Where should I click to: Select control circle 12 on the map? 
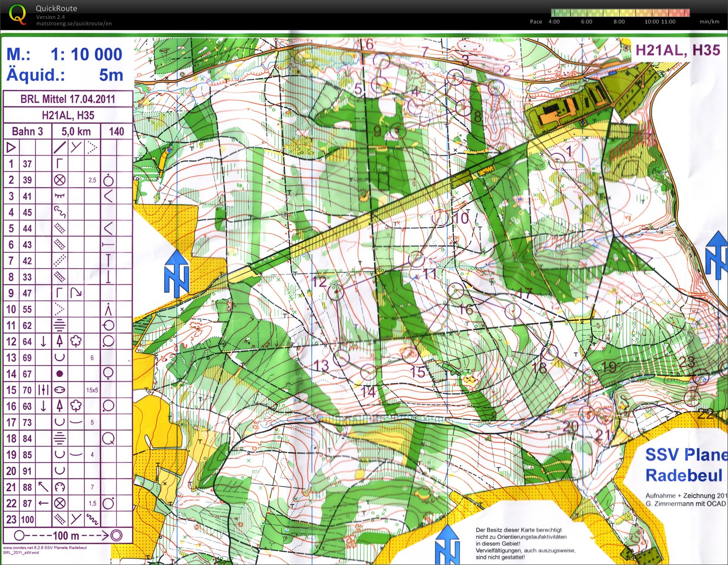tap(336, 291)
